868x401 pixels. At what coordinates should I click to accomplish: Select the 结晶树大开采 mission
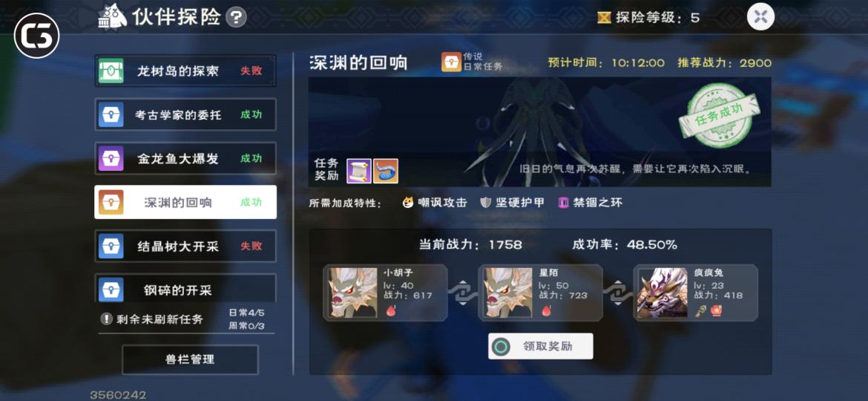click(185, 246)
